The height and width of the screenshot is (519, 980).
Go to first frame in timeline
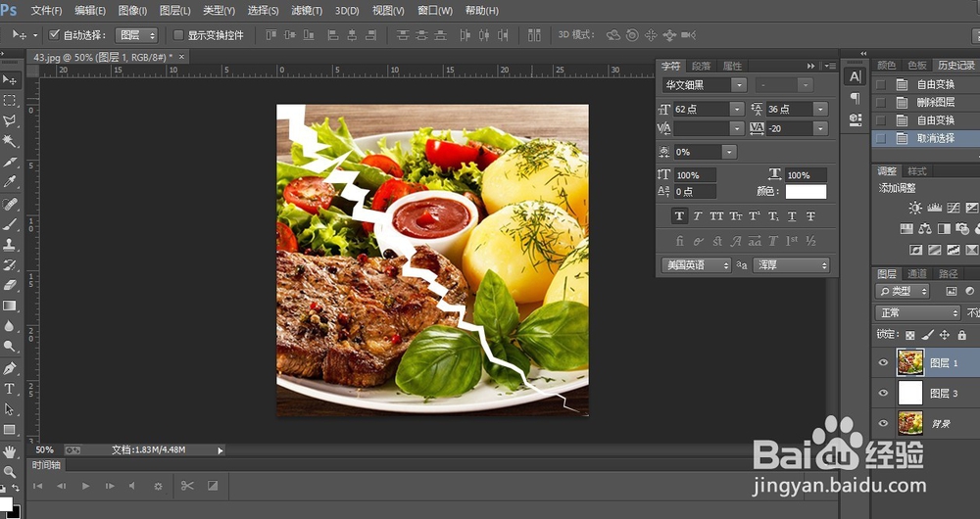tap(37, 486)
